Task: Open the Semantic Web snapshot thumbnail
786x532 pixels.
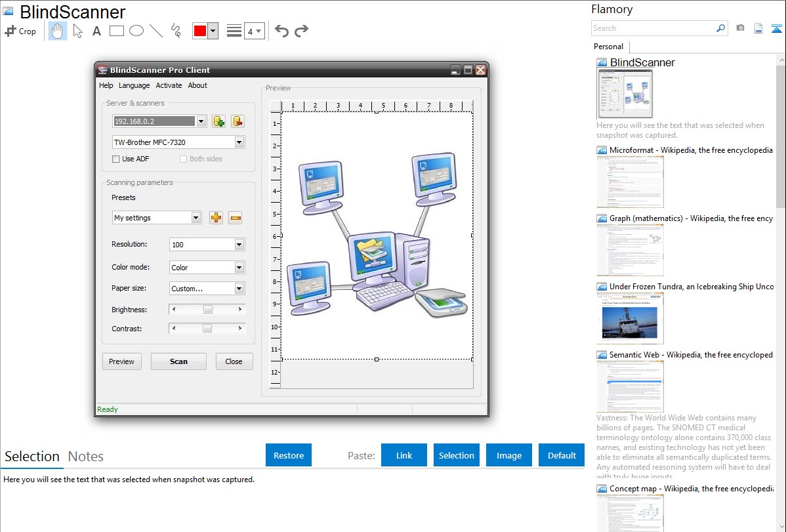Action: tap(630, 386)
